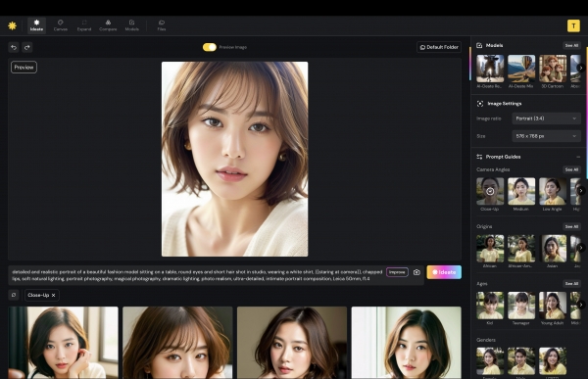Click the main generated portrait image
This screenshot has height=379, width=588.
(x=235, y=159)
